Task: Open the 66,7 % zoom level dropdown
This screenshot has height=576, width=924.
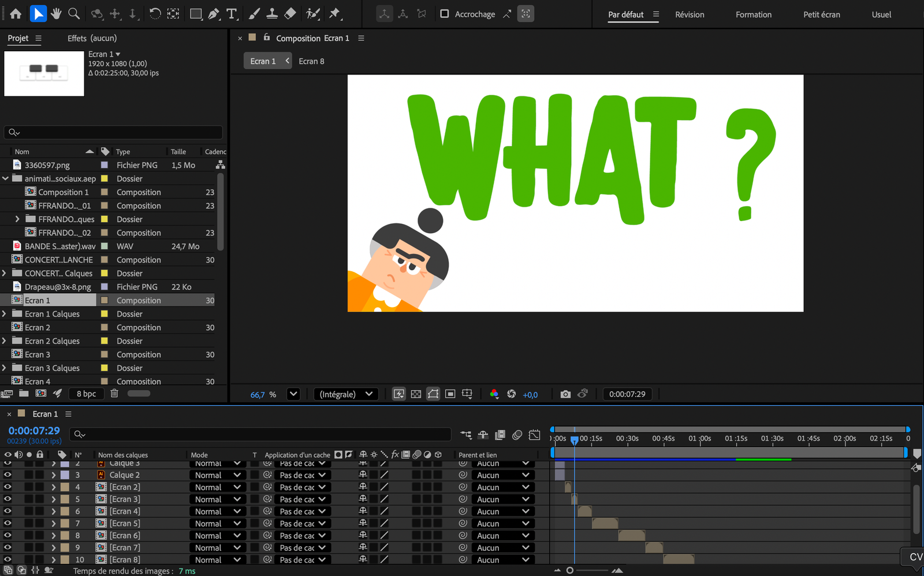Action: pyautogui.click(x=293, y=394)
